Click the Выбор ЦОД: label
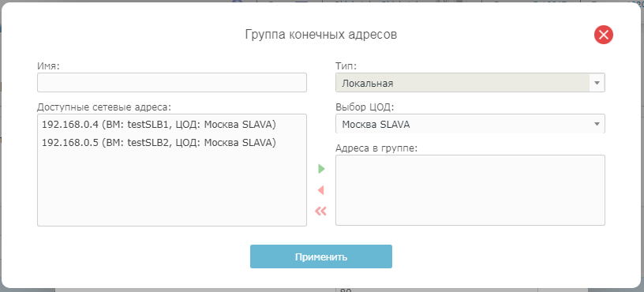The width and height of the screenshot is (644, 292). (x=365, y=107)
